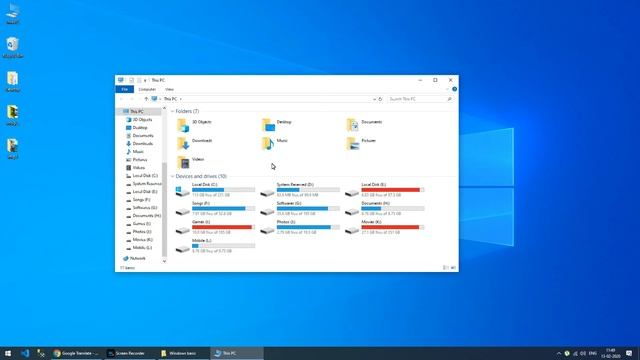Open the Windows Start menu
Screen dimensions: 640x360
click(x=8, y=353)
